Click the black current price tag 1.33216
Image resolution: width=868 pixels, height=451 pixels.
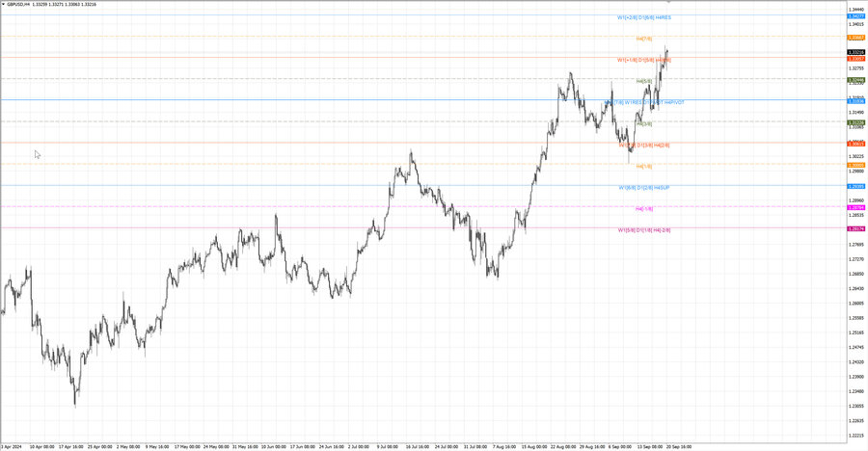pos(855,53)
